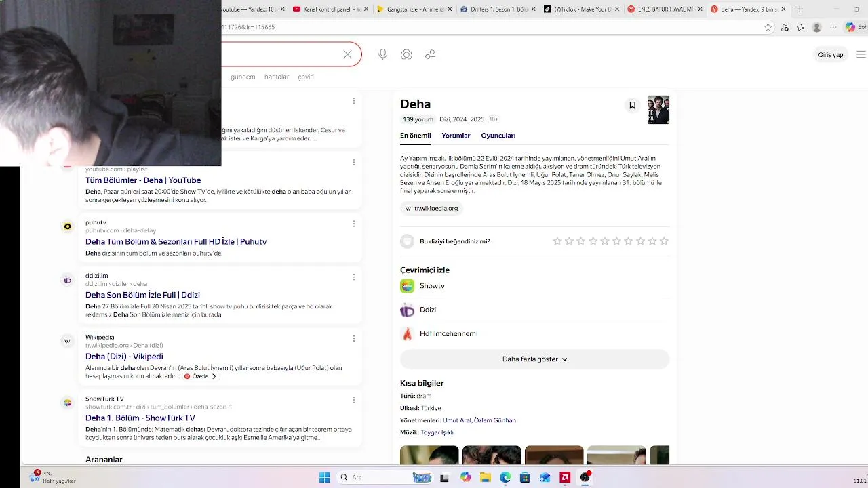This screenshot has width=868, height=488.
Task: Open image search via the camera icon
Action: coord(406,54)
